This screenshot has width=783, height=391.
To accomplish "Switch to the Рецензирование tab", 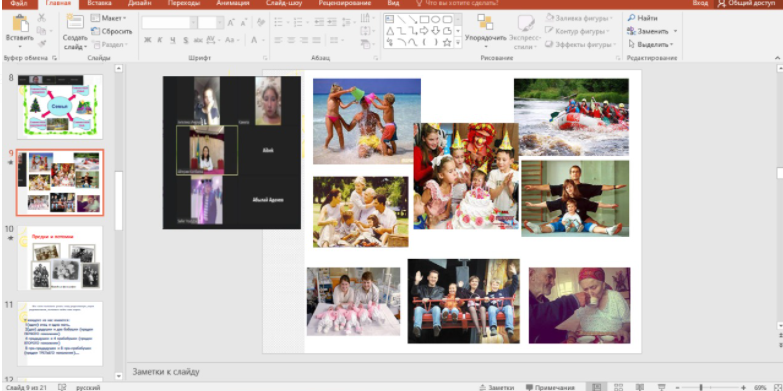I will pos(345,3).
